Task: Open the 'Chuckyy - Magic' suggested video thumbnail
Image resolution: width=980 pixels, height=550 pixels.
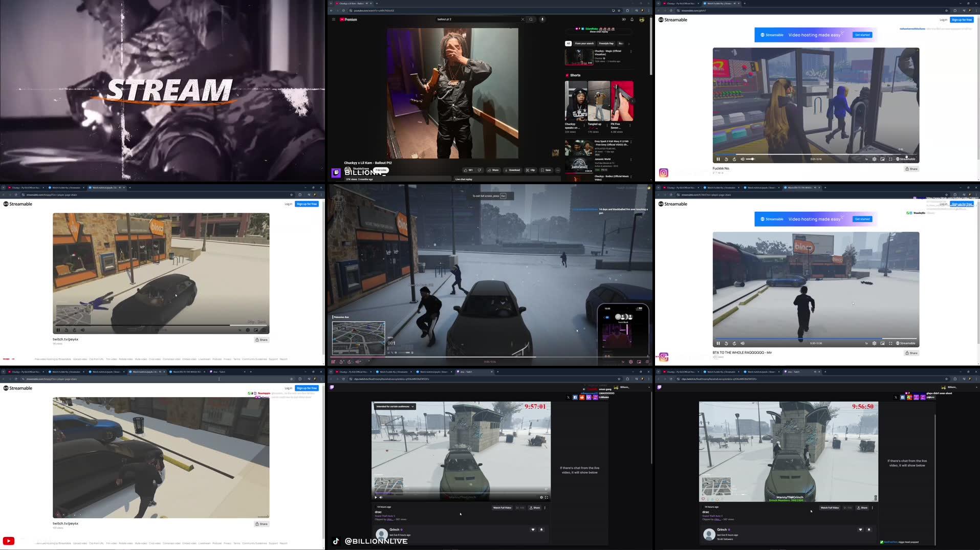Action: coord(579,56)
